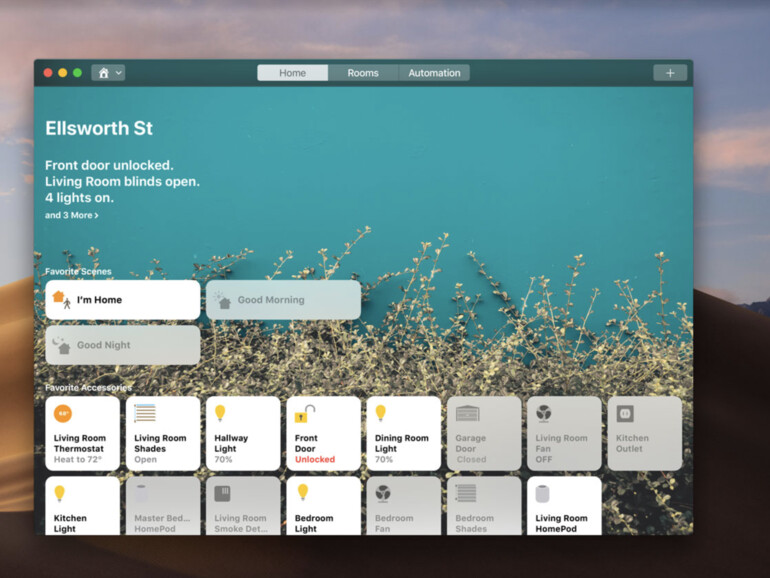The width and height of the screenshot is (770, 578).
Task: Activate the Good Night scene
Action: (123, 345)
